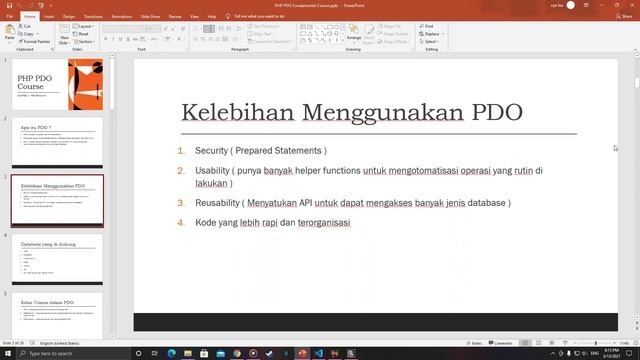Select slide 5 thumbnail Kelas Utama dalam PDO
The height and width of the screenshot is (360, 640).
coord(58,315)
